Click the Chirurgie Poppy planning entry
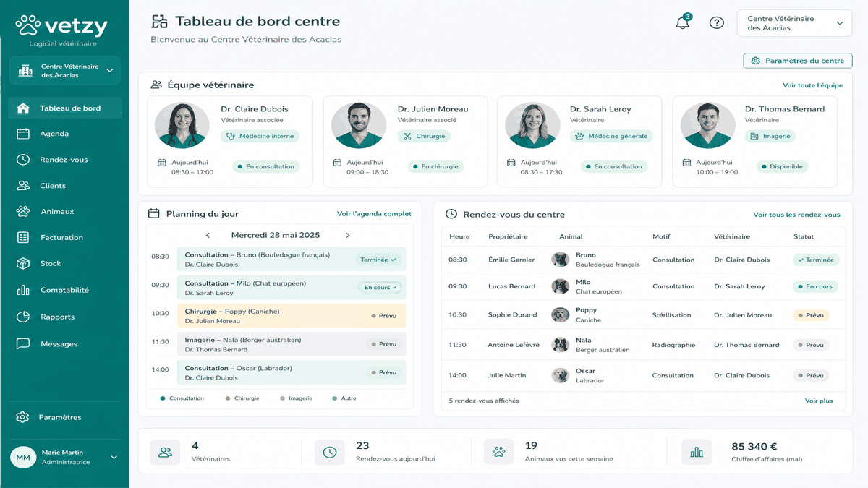 [292, 316]
